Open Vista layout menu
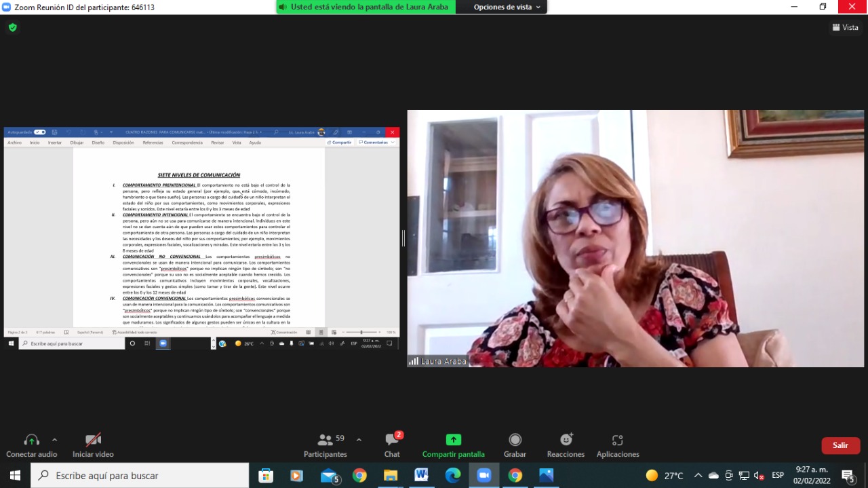Viewport: 868px width, 488px height. click(x=845, y=27)
